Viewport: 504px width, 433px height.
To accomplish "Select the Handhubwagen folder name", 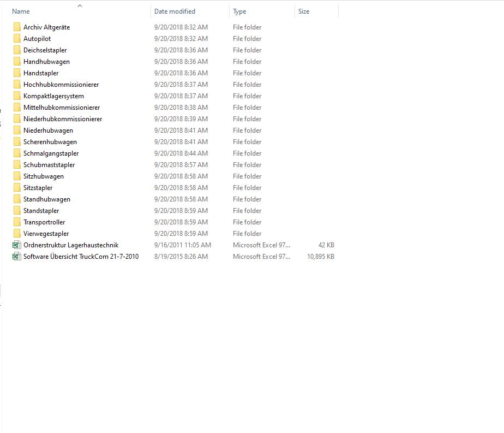I will tap(46, 62).
